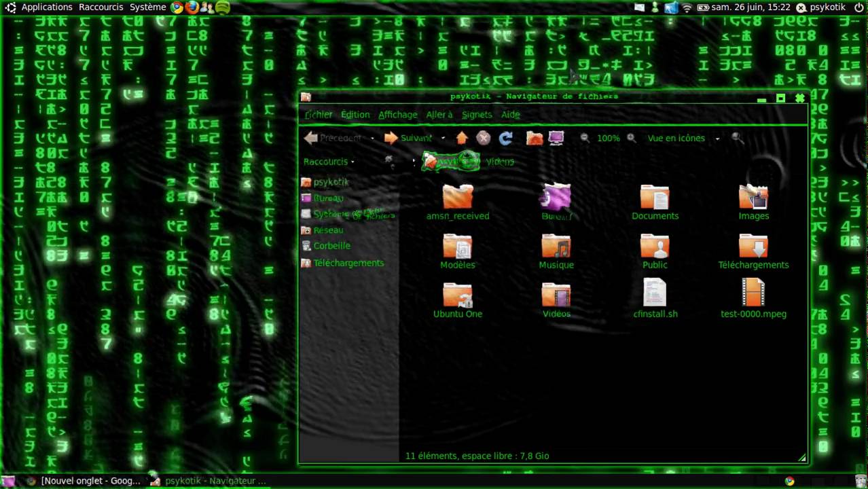The image size is (868, 489).
Task: Select the Bureau folder icon in file view
Action: point(556,197)
